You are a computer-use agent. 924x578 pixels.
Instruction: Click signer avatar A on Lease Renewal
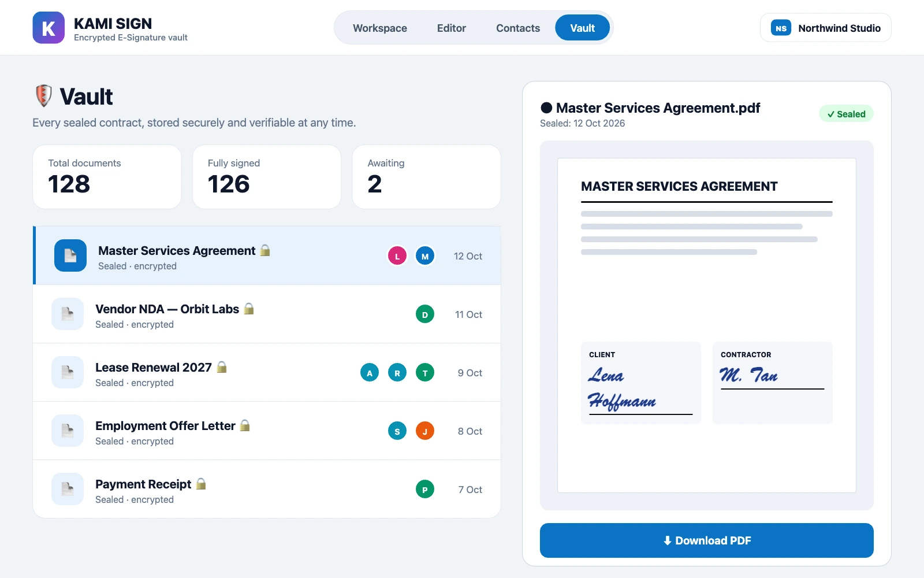pos(370,372)
